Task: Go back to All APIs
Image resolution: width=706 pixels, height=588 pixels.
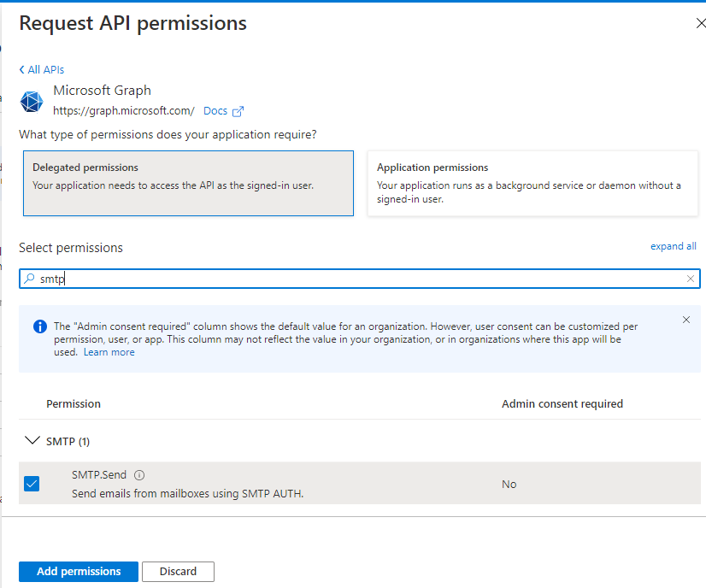Action: (x=41, y=70)
